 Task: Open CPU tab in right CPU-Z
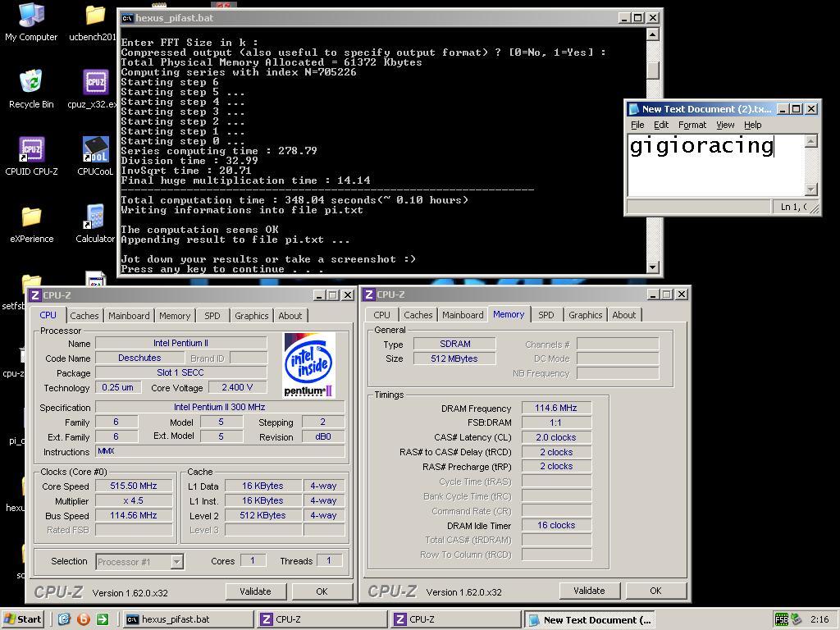tap(381, 315)
